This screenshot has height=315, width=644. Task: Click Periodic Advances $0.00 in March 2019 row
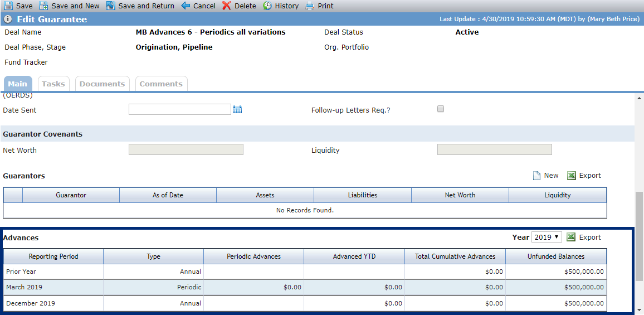click(292, 287)
